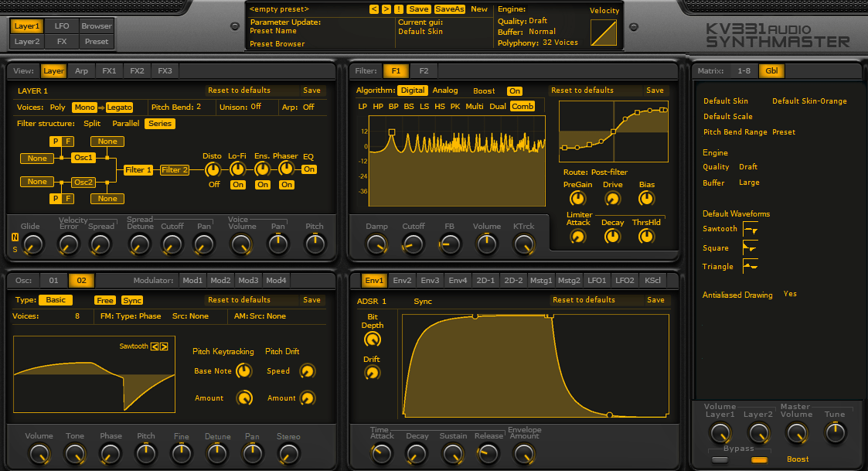Click the filter Bias knob

click(x=646, y=198)
